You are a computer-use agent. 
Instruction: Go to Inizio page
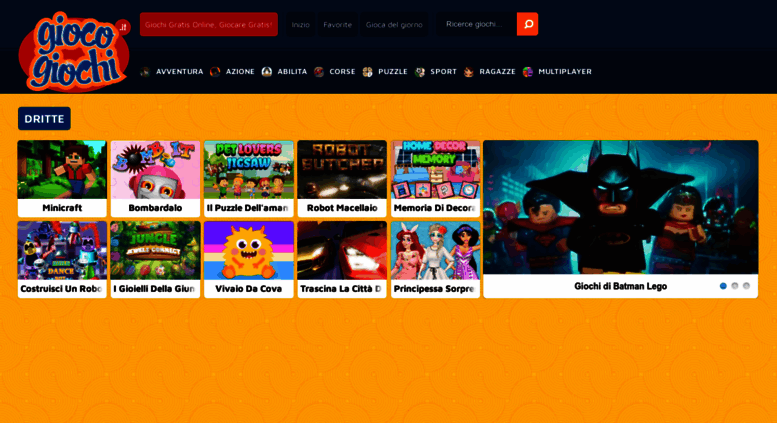[x=300, y=25]
